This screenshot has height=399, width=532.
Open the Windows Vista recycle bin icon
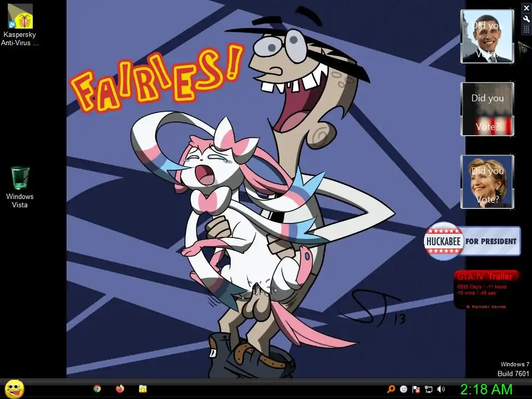(x=20, y=187)
